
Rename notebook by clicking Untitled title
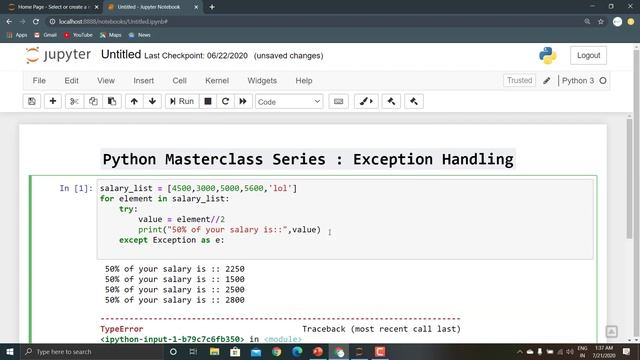click(121, 55)
